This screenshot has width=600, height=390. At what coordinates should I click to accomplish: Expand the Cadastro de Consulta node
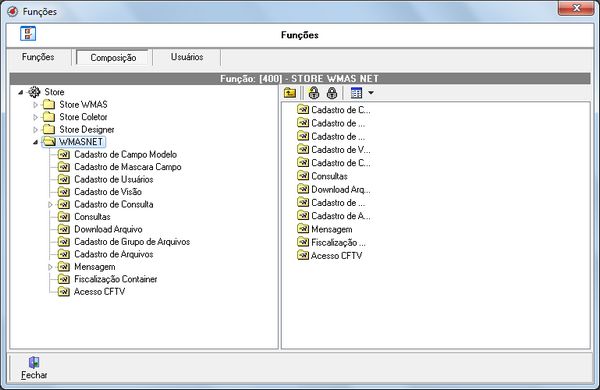pyautogui.click(x=51, y=205)
